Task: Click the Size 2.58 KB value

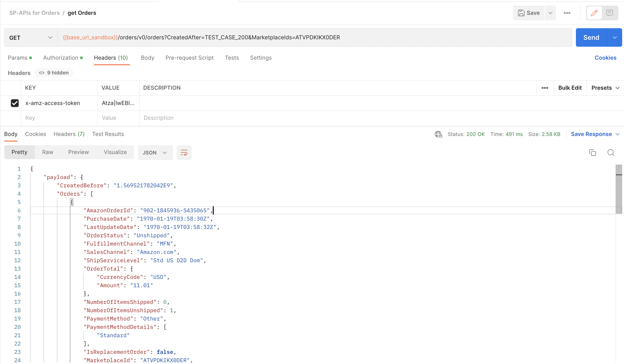Action: (551, 134)
